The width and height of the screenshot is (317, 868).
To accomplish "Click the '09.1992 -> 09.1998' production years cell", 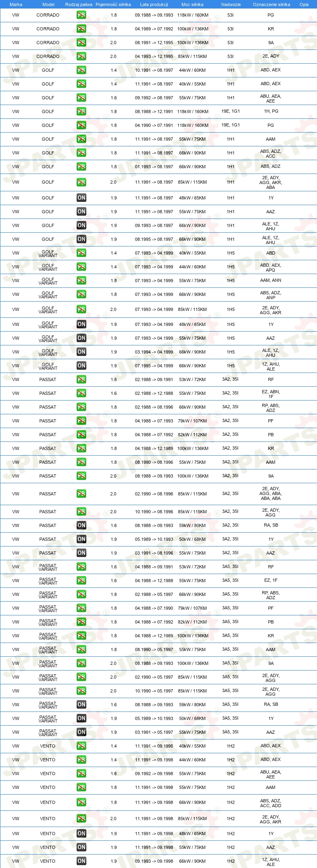I will (x=154, y=774).
